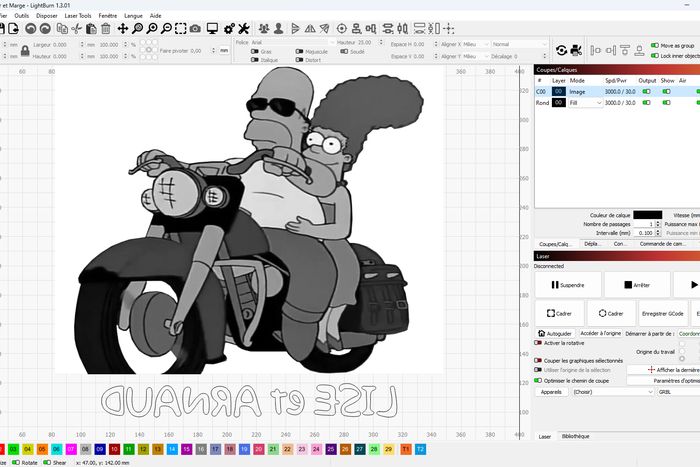Open the Preview monitor icon
700x467 pixels.
(x=212, y=29)
